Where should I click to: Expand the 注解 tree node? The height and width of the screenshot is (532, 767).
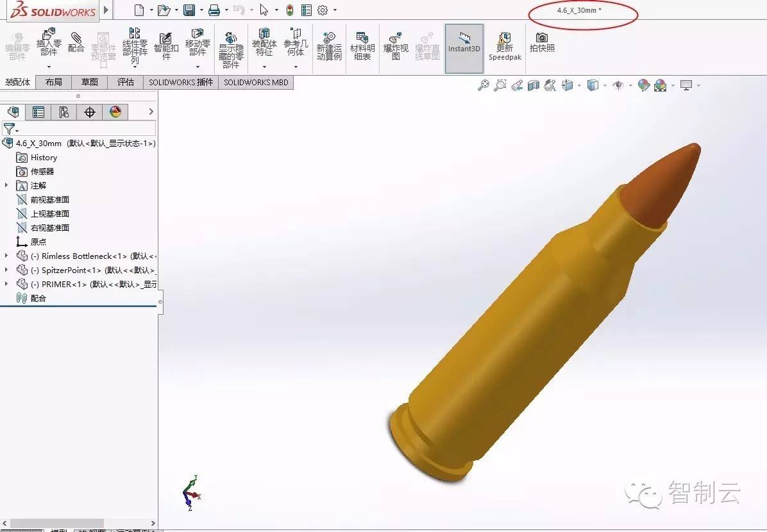(x=6, y=185)
